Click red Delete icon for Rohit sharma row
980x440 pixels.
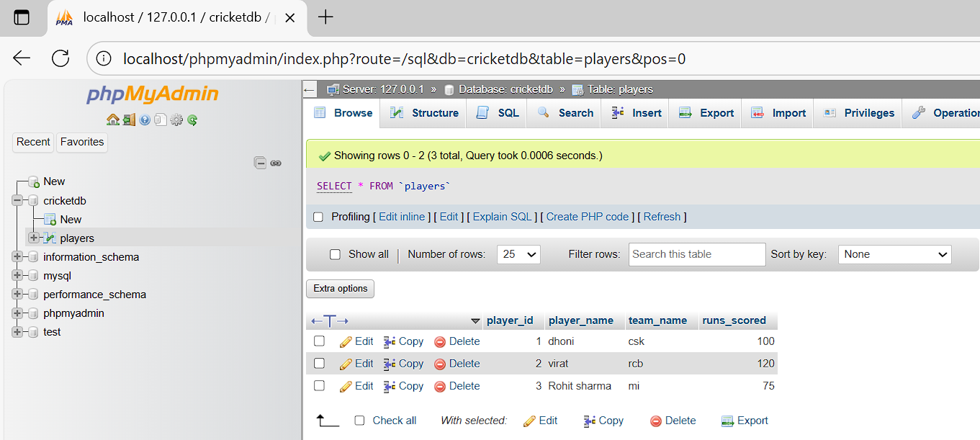coord(440,387)
